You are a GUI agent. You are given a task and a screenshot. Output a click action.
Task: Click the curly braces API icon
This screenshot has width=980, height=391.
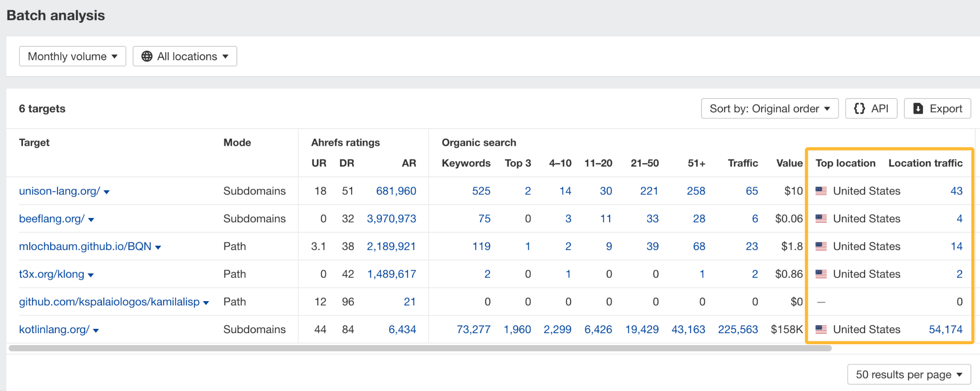point(859,109)
